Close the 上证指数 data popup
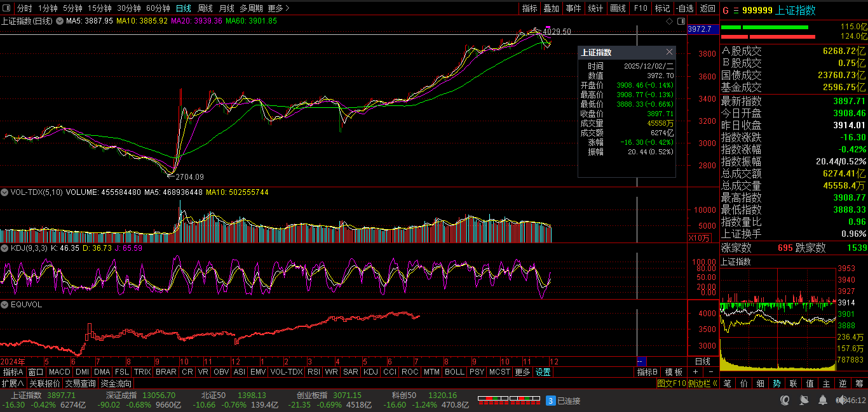Viewport: 868px width, 412px height. point(669,52)
